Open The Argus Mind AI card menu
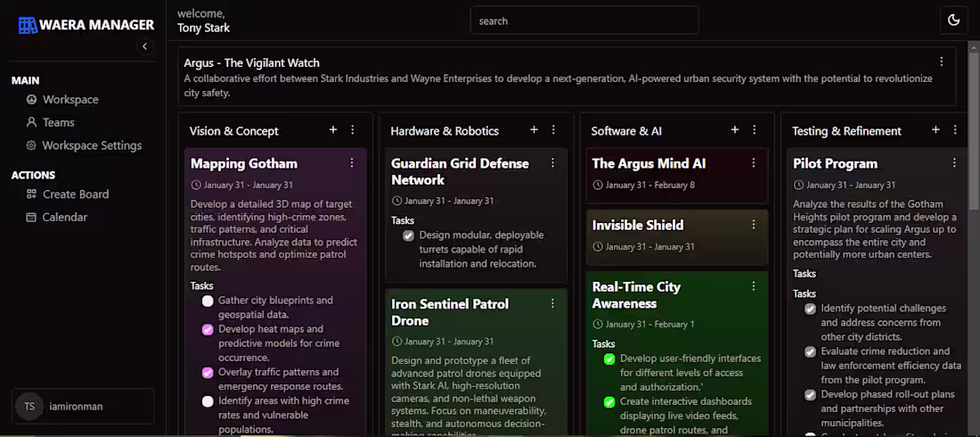Viewport: 980px width, 437px height. 754,163
